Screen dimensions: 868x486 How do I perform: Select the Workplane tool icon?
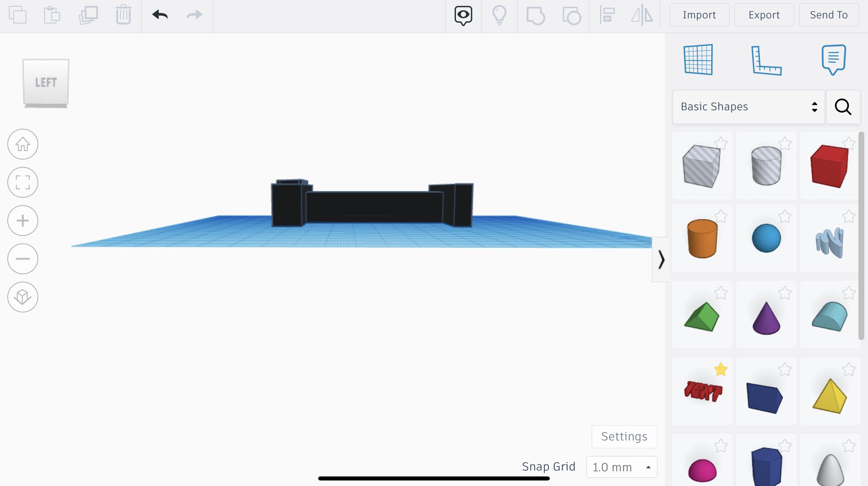698,60
